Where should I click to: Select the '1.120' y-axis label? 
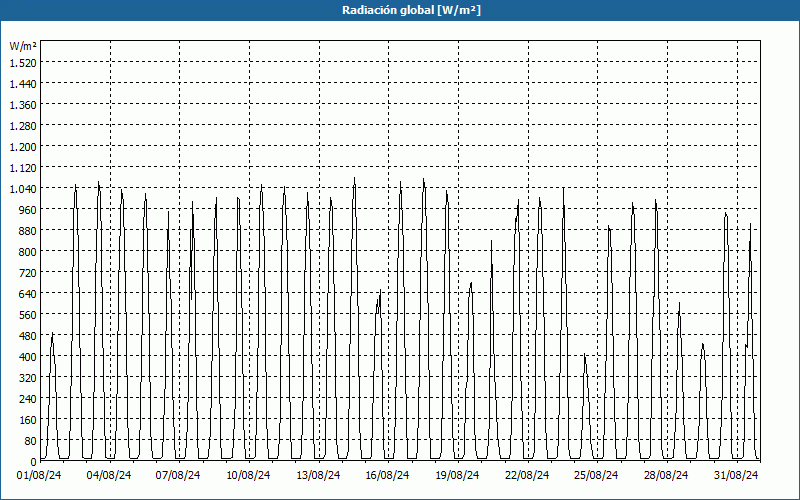pos(23,168)
